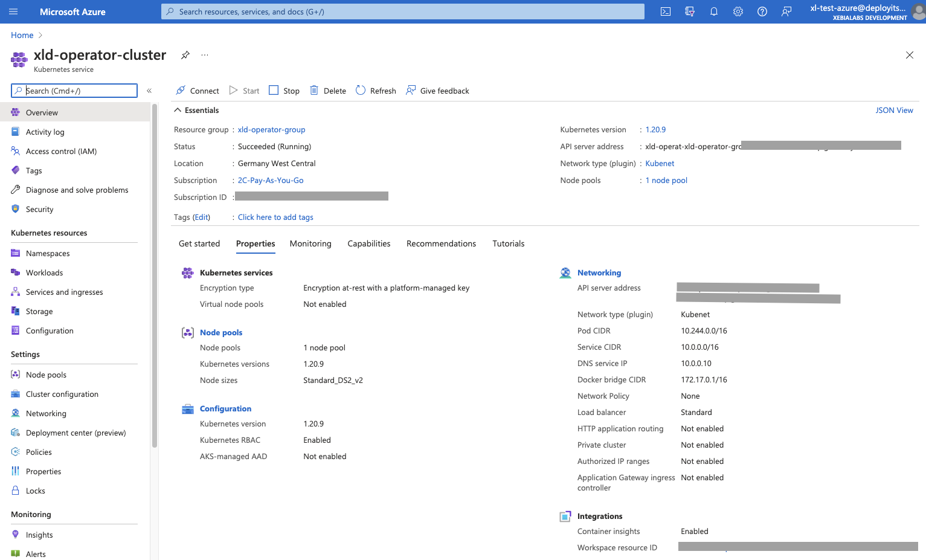Screen dimensions: 926x560
Task: Click Give feedback in the toolbar
Action: 437,91
